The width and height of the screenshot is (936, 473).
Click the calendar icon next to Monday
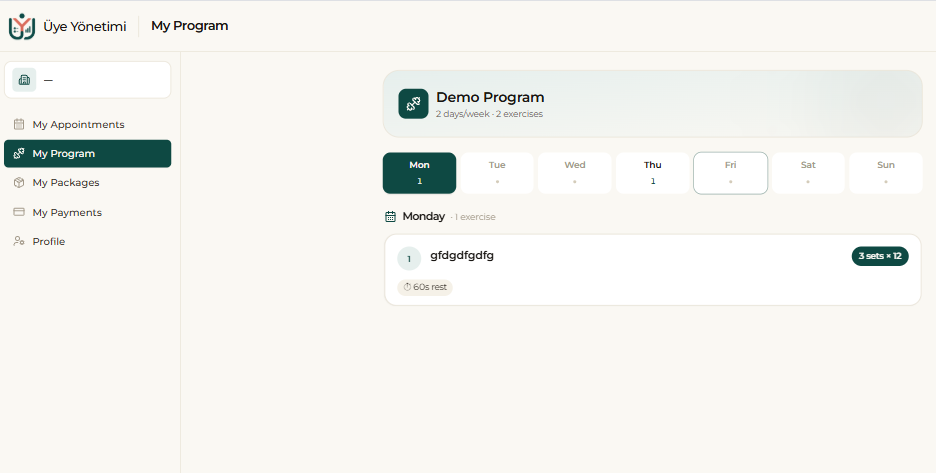390,216
